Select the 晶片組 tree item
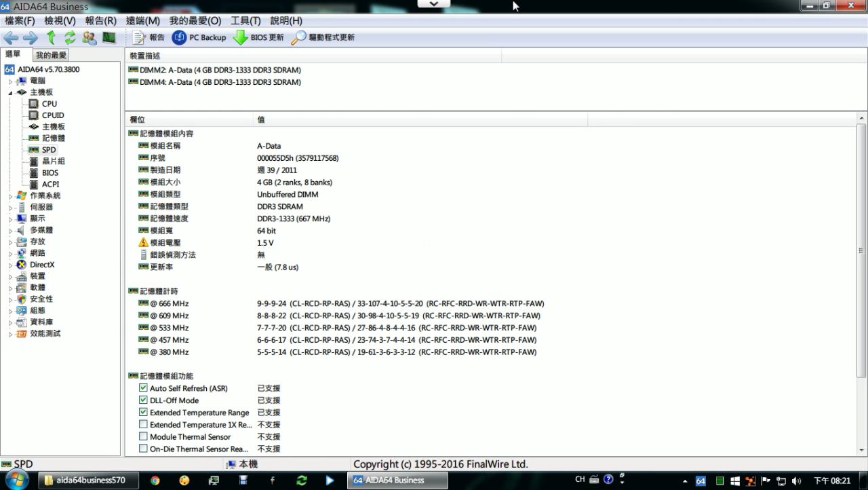 54,162
